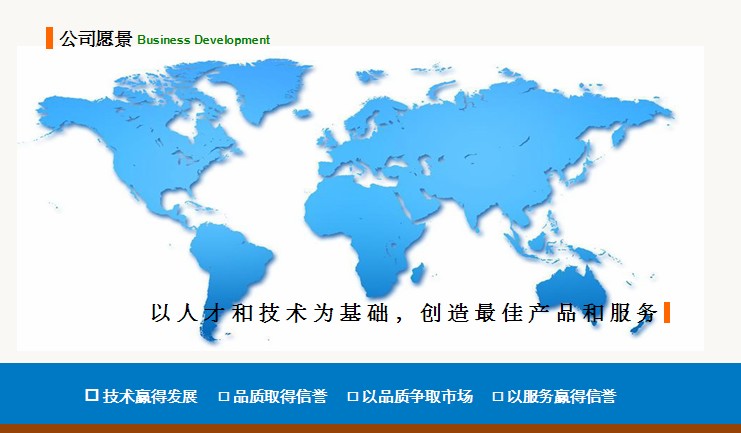This screenshot has width=741, height=433.
Task: Click the orange bar beside 公司愿景 heading
Action: (49, 38)
